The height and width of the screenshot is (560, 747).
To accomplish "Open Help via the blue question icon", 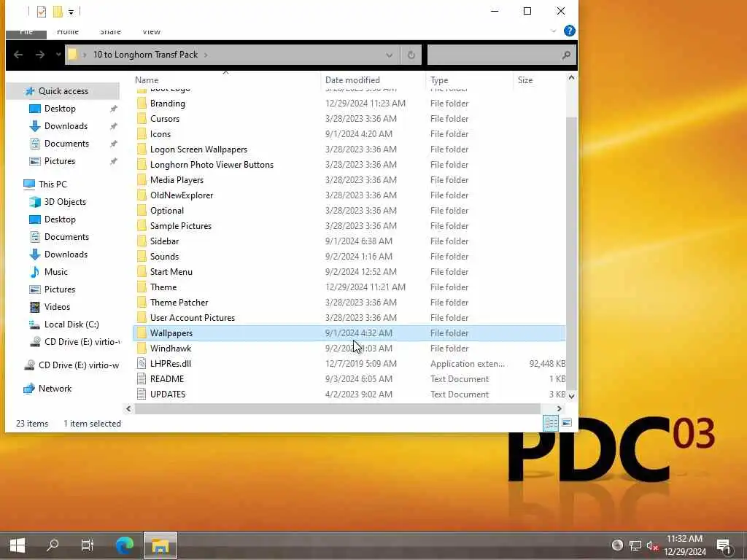I will point(569,31).
